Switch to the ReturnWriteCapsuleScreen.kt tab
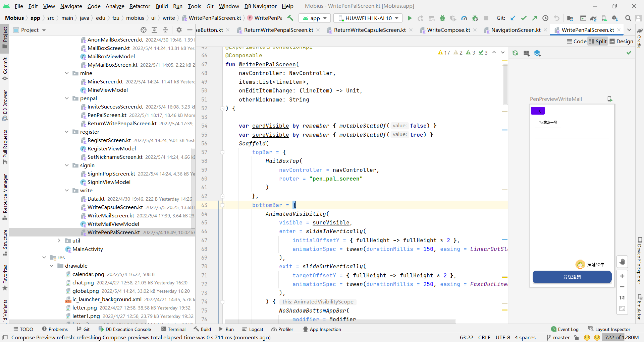644x342 pixels. tap(370, 30)
